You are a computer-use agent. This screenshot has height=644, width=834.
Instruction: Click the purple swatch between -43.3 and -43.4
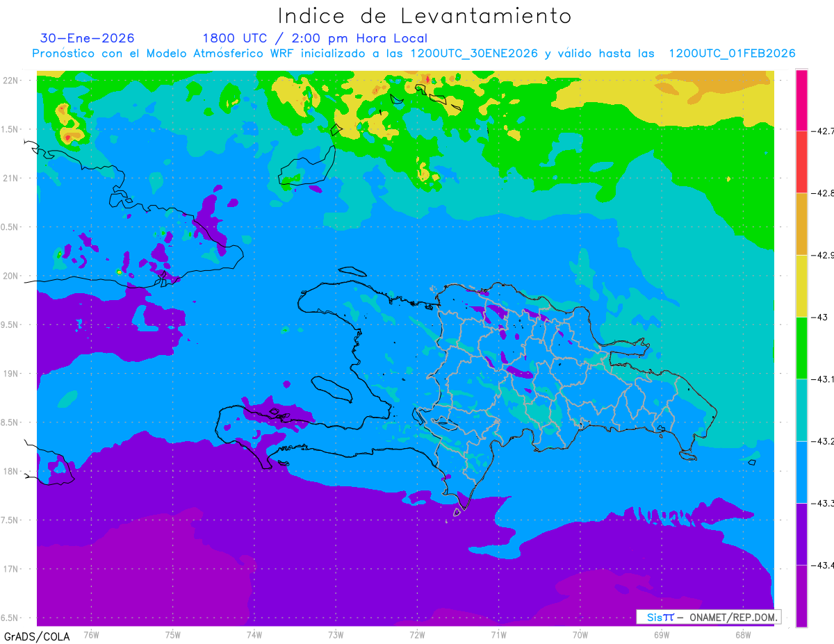coord(801,534)
